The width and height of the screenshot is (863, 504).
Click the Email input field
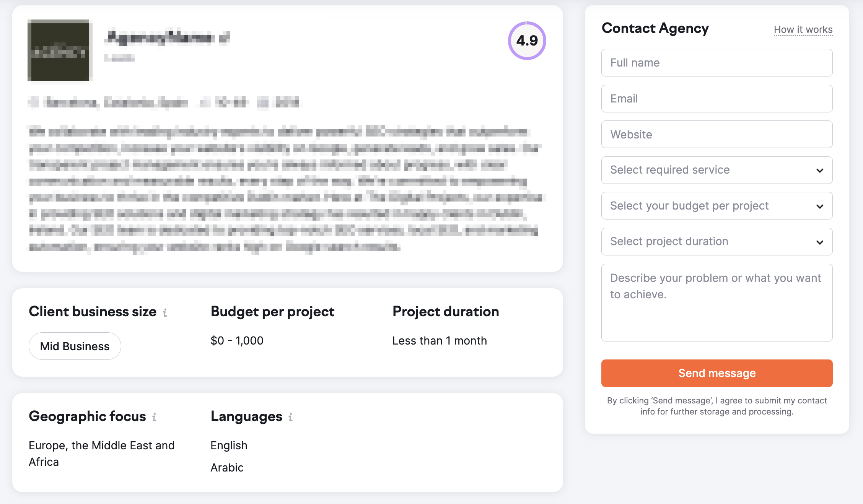(x=716, y=99)
